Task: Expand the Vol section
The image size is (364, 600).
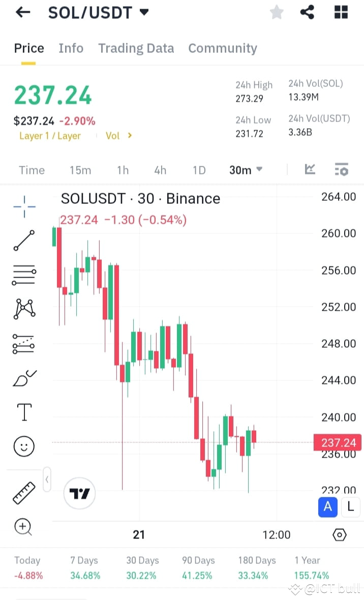Action: (x=119, y=135)
